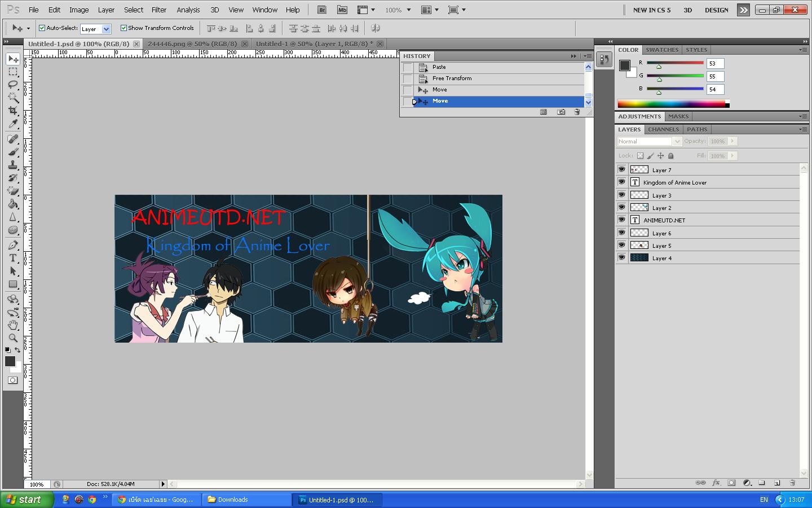Select the Spot Healing Brush tool
Image resolution: width=812 pixels, height=508 pixels.
click(13, 139)
